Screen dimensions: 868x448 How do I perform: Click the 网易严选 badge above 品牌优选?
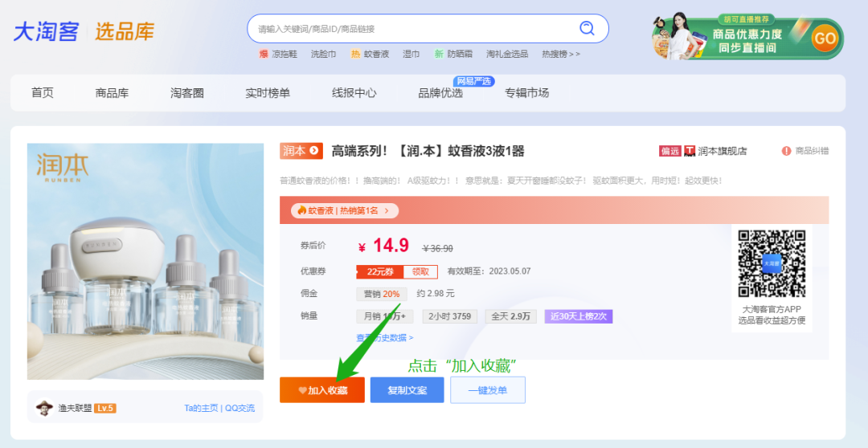pos(474,81)
